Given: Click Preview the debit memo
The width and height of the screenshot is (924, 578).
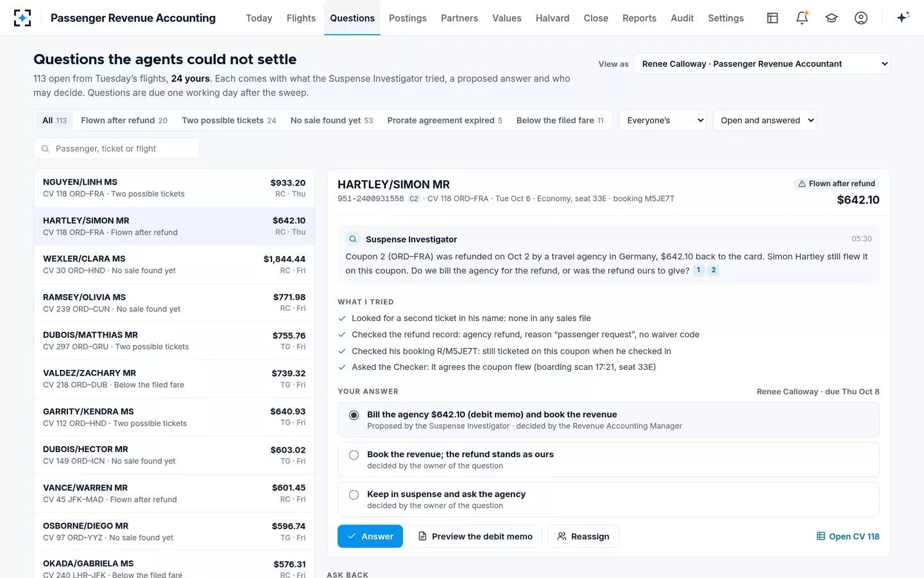Looking at the screenshot, I should (x=475, y=536).
